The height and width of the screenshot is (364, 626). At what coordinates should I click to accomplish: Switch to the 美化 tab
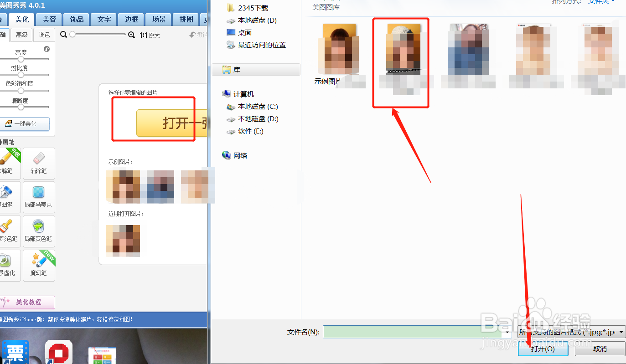(22, 19)
